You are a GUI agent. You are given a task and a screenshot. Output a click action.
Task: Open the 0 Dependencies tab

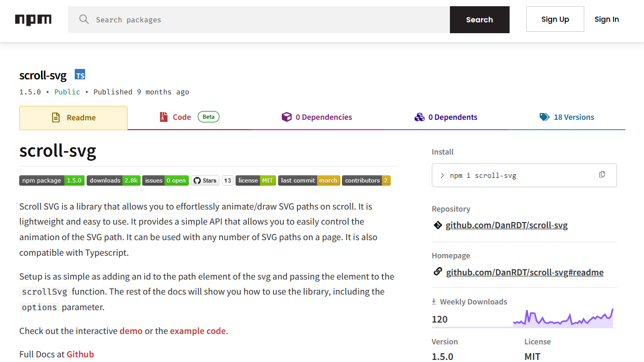click(317, 117)
